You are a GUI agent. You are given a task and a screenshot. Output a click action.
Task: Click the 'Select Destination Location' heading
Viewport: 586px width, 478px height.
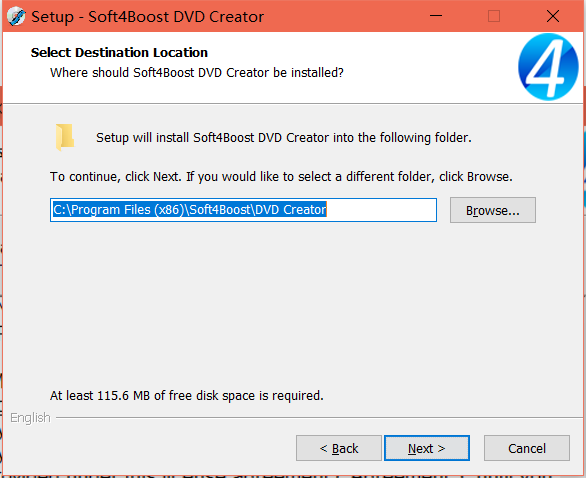[119, 53]
